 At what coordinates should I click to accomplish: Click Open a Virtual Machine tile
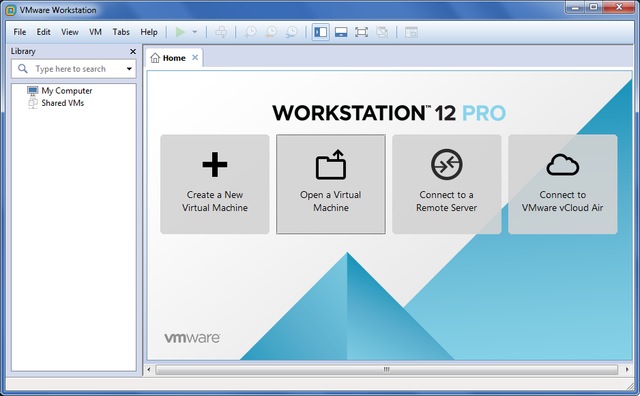(x=331, y=184)
